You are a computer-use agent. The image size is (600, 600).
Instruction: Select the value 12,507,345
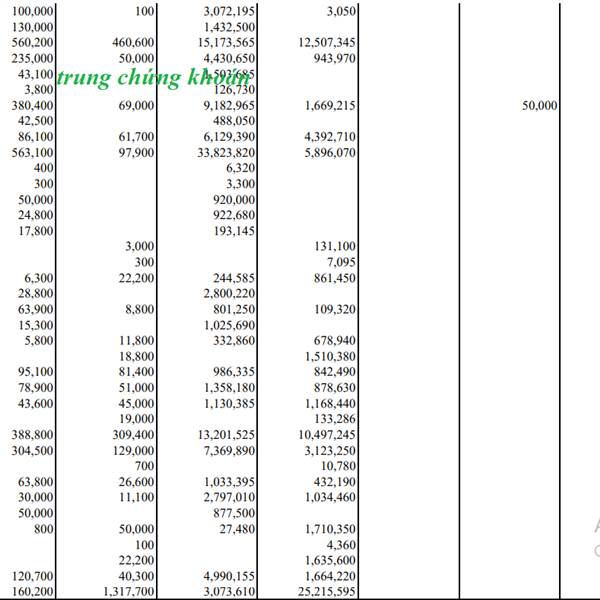(327, 42)
